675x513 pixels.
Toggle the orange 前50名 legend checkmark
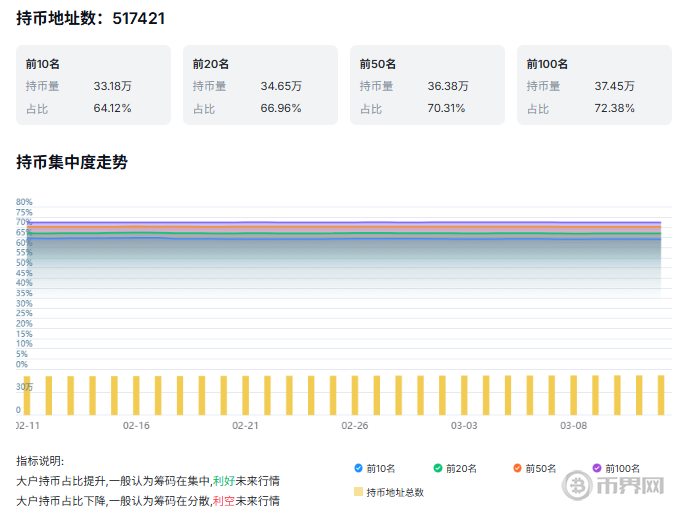click(517, 468)
